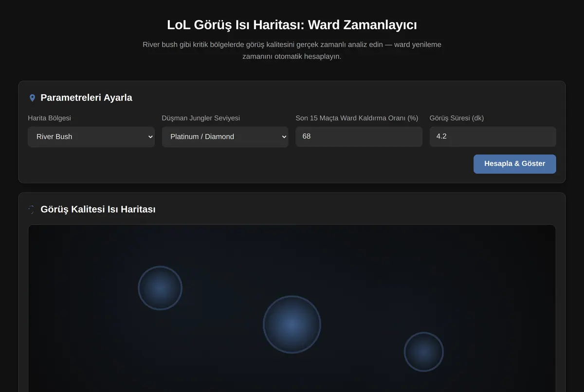Click the icon beside Görüş Kalitesi Isı Haritası
This screenshot has height=392, width=584.
[32, 210]
